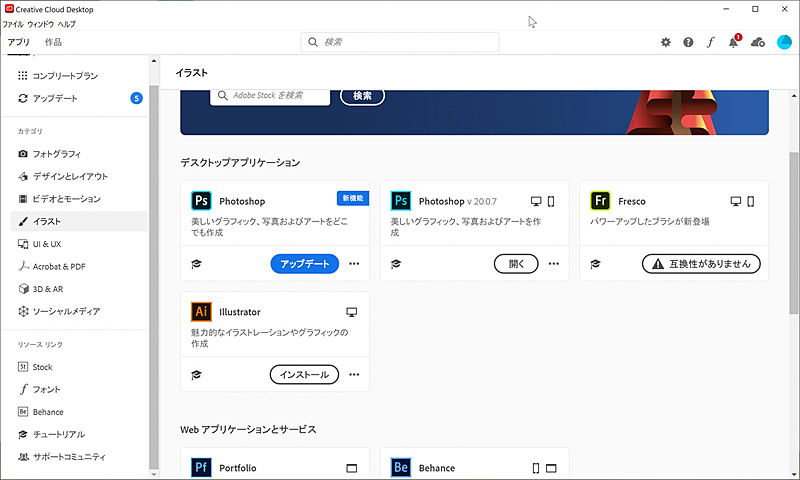The height and width of the screenshot is (480, 800).
Task: Click the sidebar vertical scrollbar thumb
Action: [x=154, y=278]
